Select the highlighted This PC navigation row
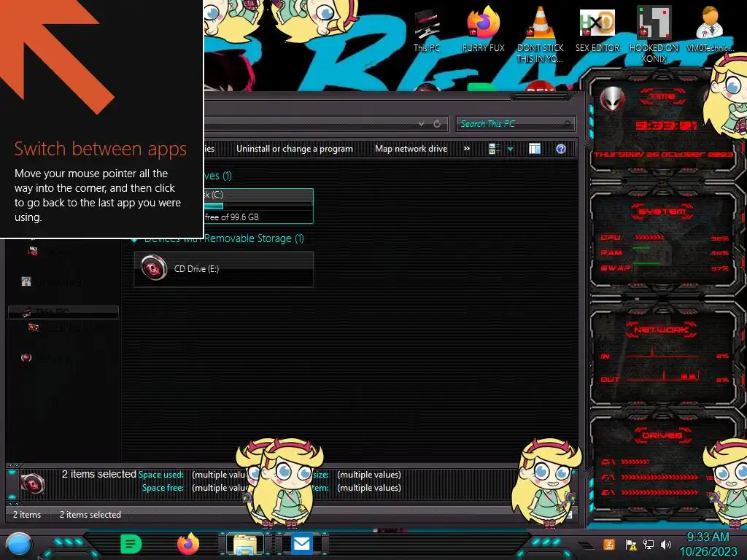The height and width of the screenshot is (560, 747). [63, 312]
